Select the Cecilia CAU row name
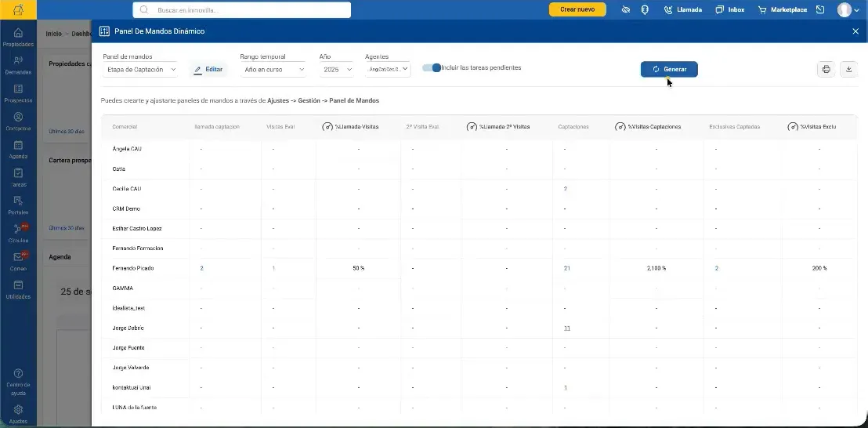The image size is (868, 428). tap(127, 189)
